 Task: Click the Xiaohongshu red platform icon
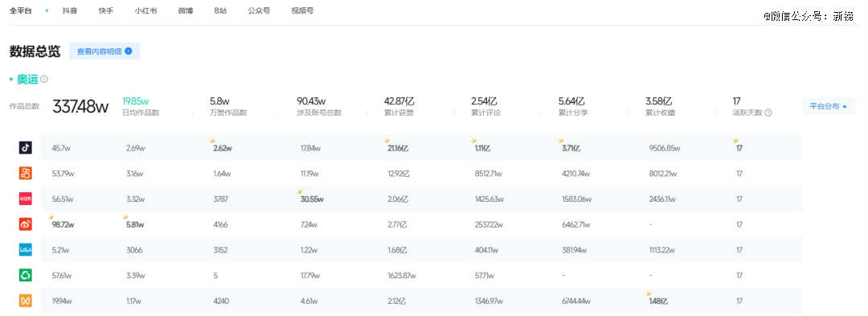coord(26,199)
